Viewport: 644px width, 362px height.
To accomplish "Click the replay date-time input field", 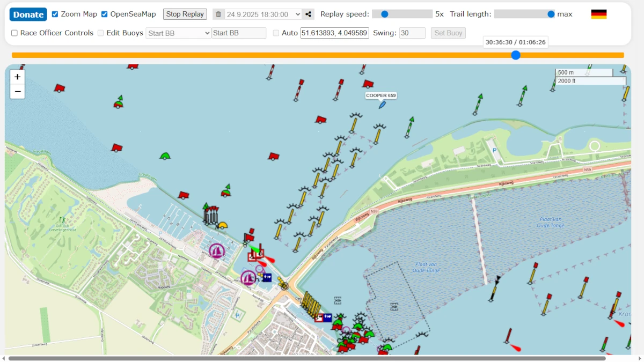I will click(264, 14).
